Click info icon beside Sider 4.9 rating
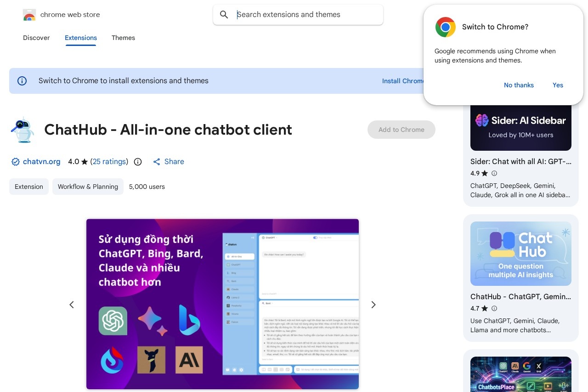588x392 pixels. coord(494,173)
